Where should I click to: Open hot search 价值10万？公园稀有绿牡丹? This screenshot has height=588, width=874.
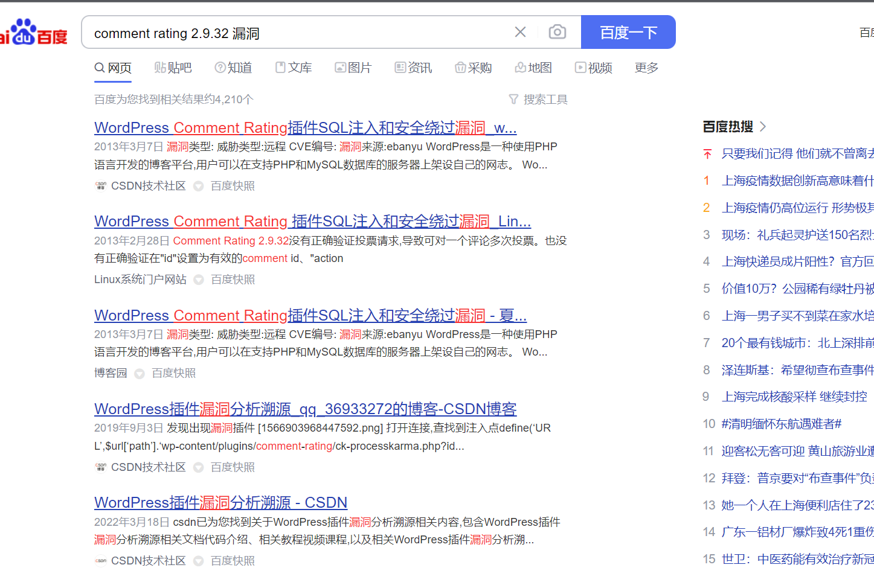click(797, 289)
